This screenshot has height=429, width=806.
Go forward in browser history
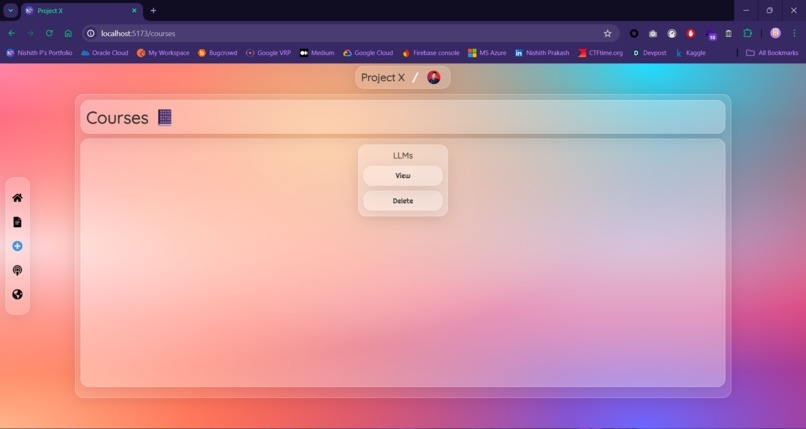click(30, 33)
